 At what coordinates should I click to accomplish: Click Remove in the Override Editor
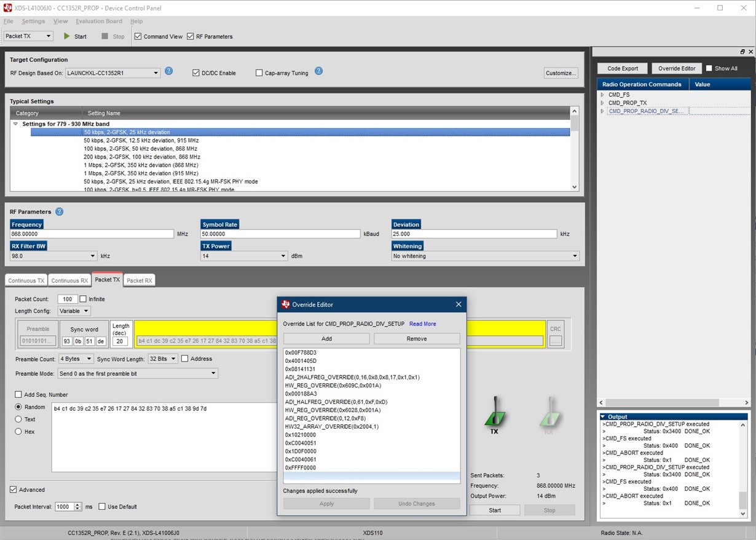click(x=417, y=339)
